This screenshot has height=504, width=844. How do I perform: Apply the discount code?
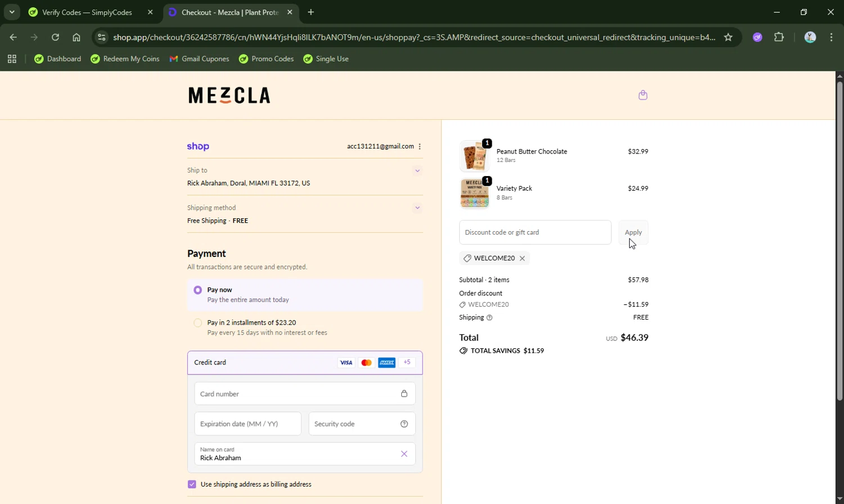633,232
